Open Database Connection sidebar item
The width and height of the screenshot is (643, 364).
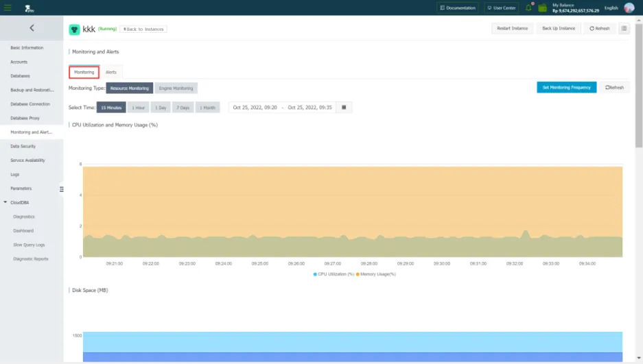click(x=32, y=104)
